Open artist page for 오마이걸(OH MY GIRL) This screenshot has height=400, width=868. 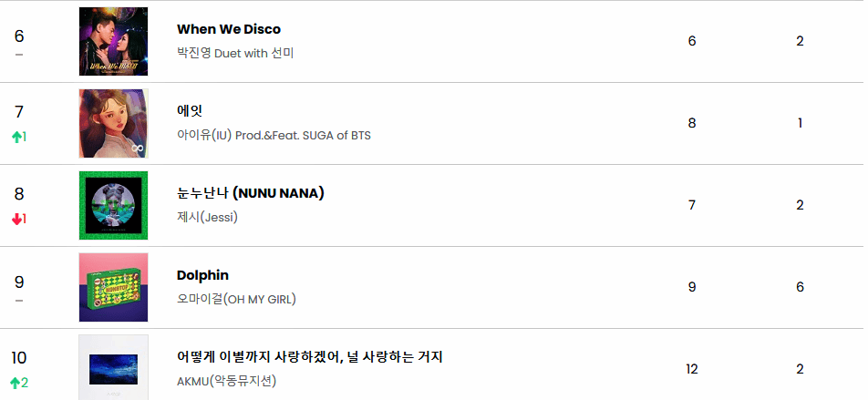tap(236, 299)
